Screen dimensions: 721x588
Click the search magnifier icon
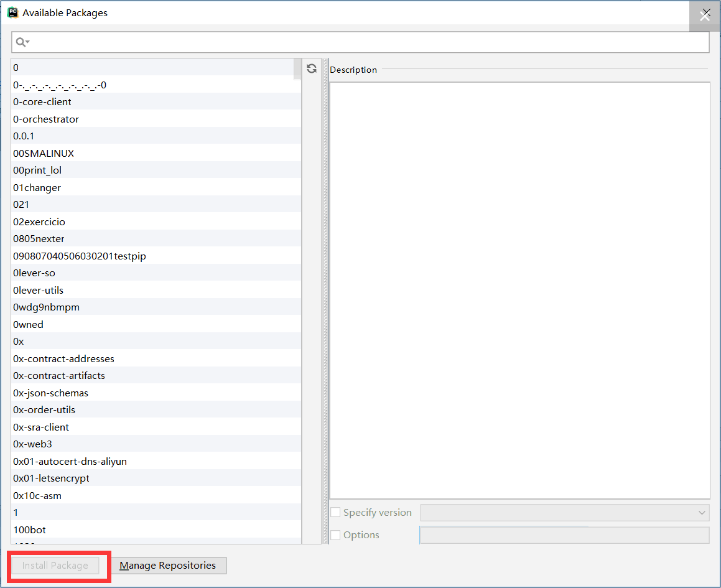[x=22, y=42]
